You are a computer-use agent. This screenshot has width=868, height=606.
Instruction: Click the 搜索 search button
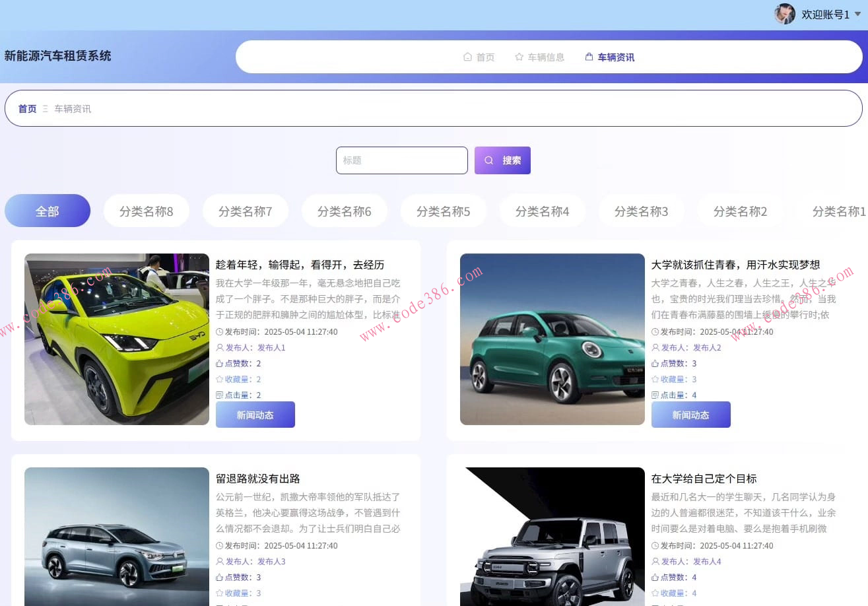502,160
